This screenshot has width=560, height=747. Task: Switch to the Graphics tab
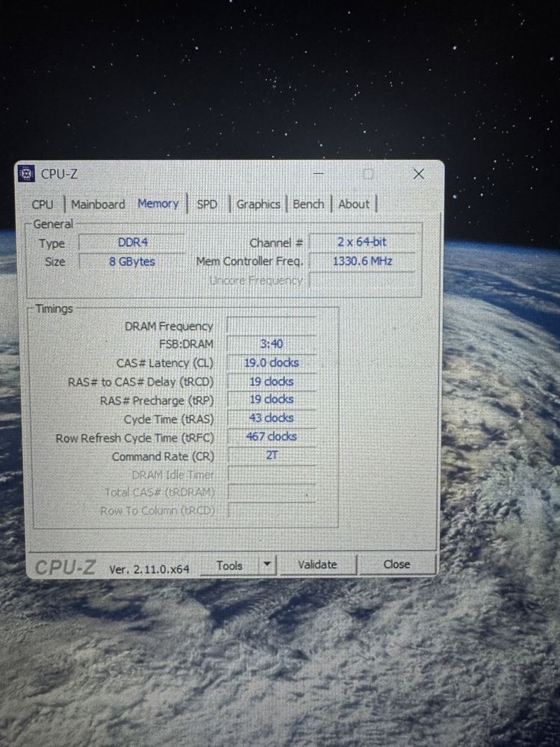pyautogui.click(x=258, y=205)
